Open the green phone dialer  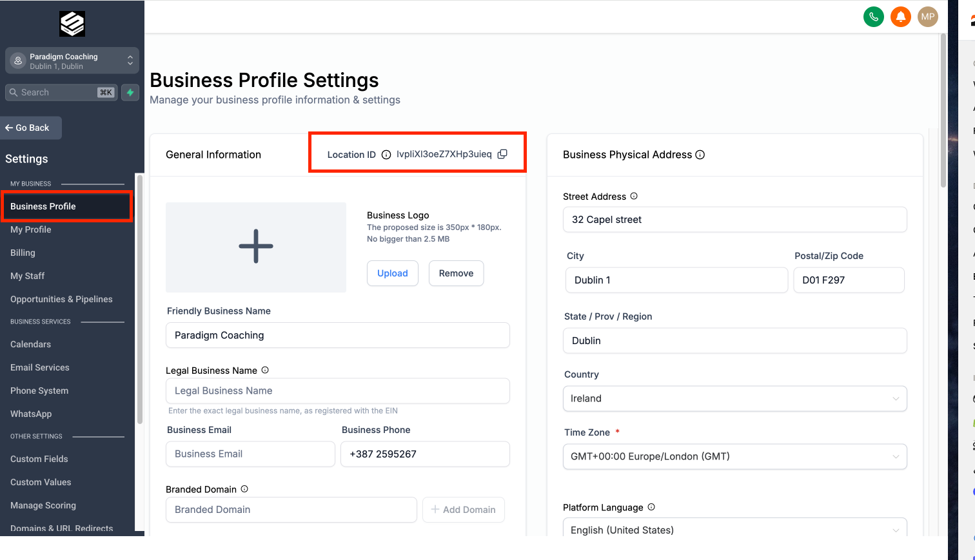coord(874,17)
